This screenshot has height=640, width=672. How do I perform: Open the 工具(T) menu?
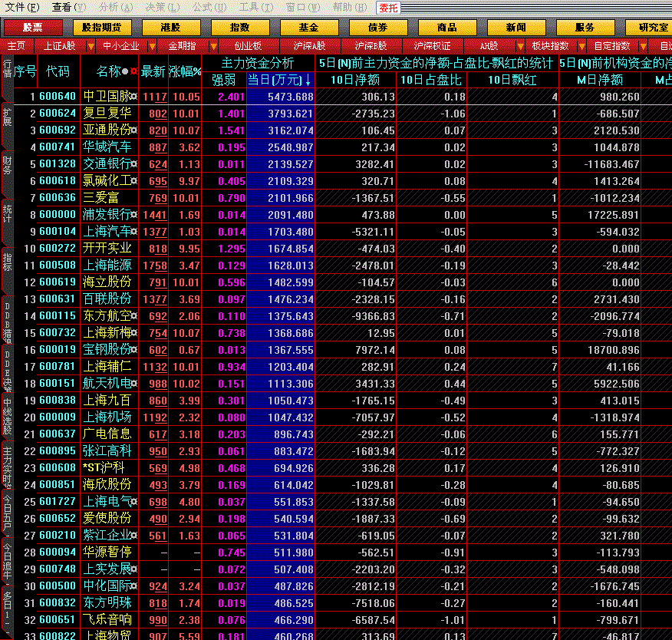click(256, 7)
